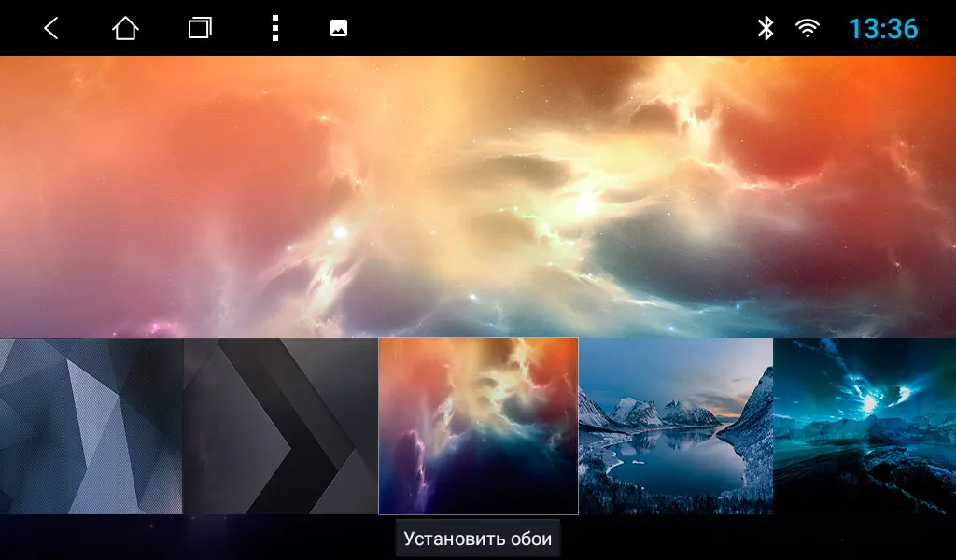The height and width of the screenshot is (560, 956).
Task: Tap the Bluetooth status icon
Action: (766, 29)
